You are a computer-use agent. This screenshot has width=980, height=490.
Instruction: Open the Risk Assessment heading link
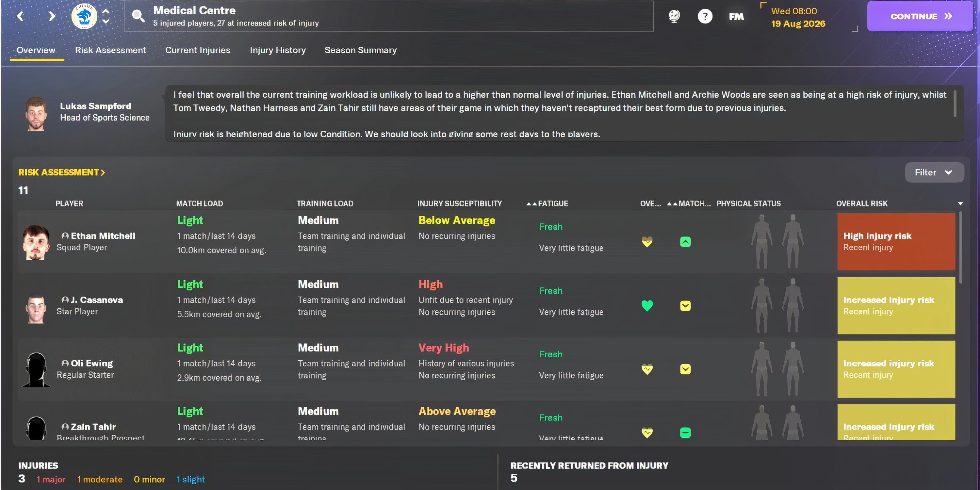[x=61, y=172]
